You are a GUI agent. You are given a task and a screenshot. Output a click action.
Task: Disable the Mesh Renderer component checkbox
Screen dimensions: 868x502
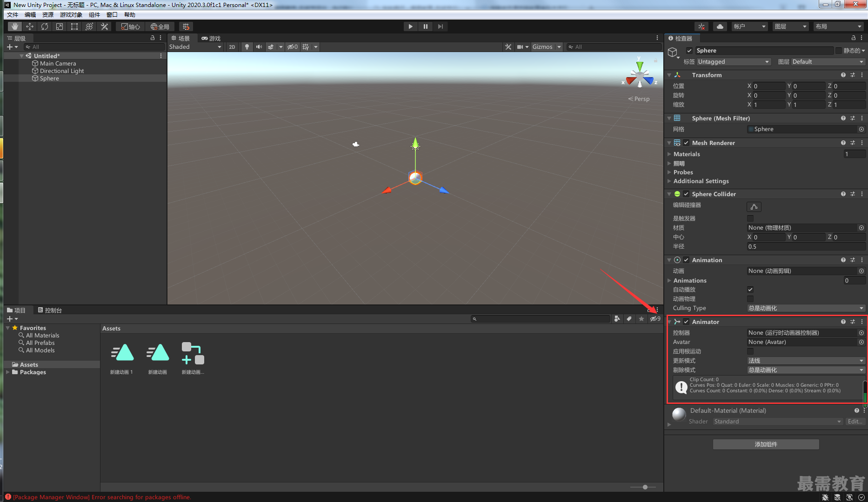click(686, 143)
